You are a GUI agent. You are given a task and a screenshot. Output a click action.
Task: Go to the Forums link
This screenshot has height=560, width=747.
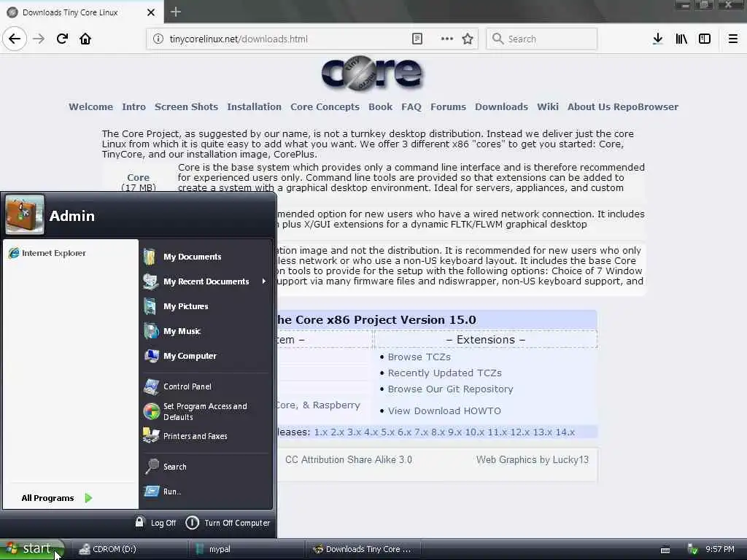(x=448, y=106)
